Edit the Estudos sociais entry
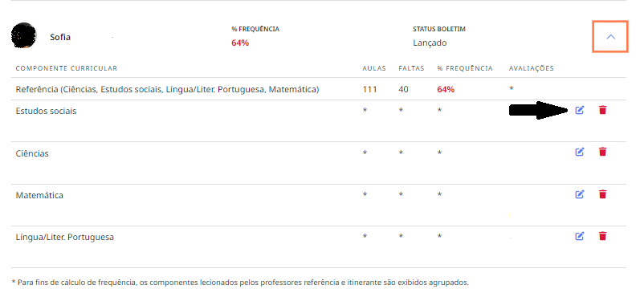644x293 pixels. tap(579, 110)
